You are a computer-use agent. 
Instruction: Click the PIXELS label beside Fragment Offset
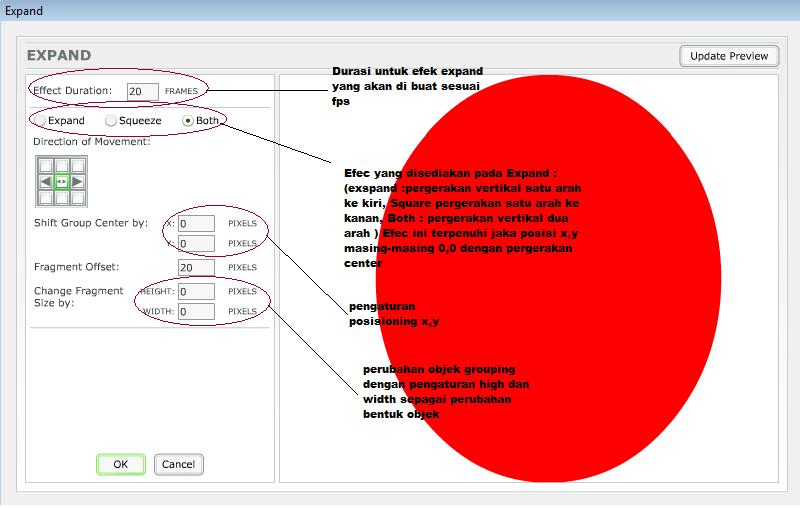click(242, 267)
